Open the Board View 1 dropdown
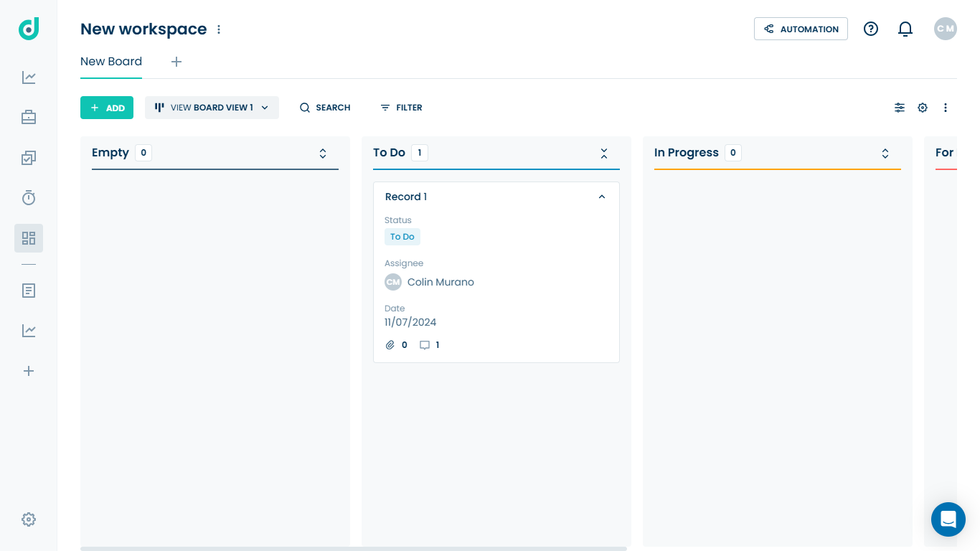The width and height of the screenshot is (980, 551). (x=212, y=108)
